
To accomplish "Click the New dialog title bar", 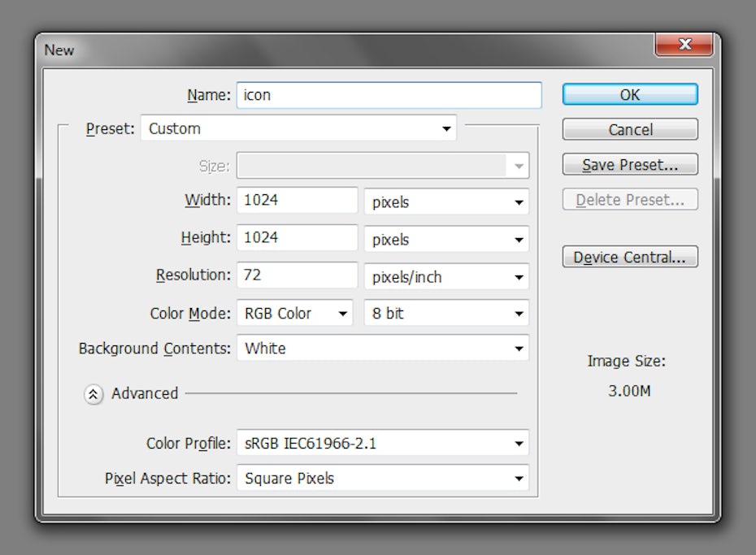I will tap(325, 50).
